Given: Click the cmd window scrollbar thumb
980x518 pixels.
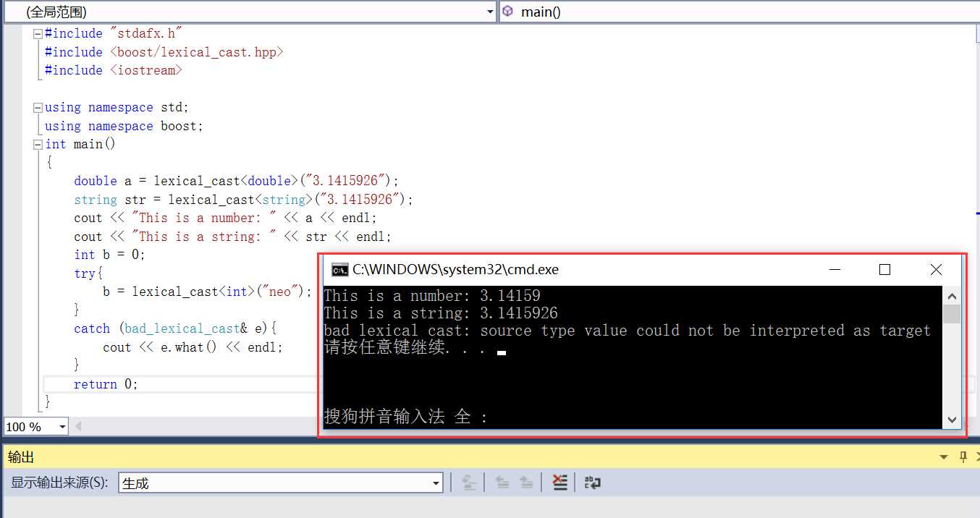Looking at the screenshot, I should (x=952, y=314).
